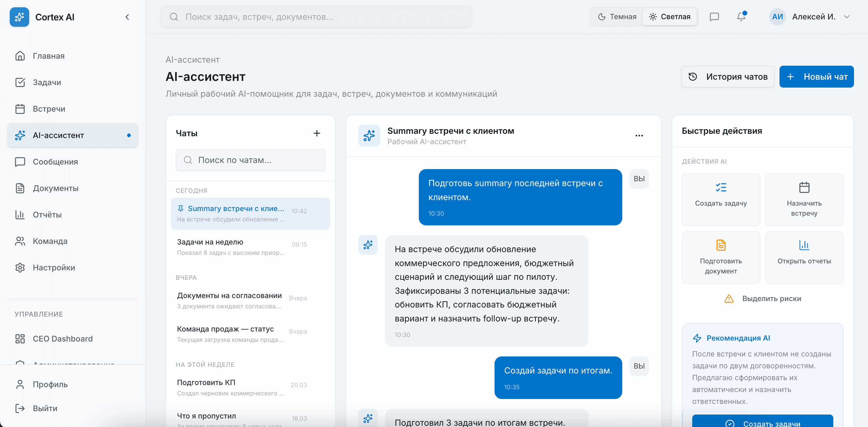The height and width of the screenshot is (427, 868).
Task: Click the document icon in Подготовить документ
Action: pyautogui.click(x=721, y=245)
